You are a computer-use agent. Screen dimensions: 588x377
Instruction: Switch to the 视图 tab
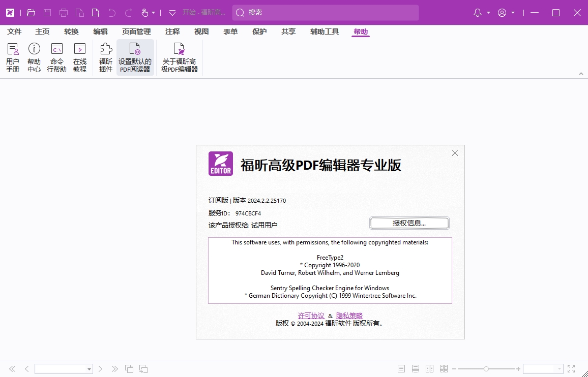tap(201, 32)
